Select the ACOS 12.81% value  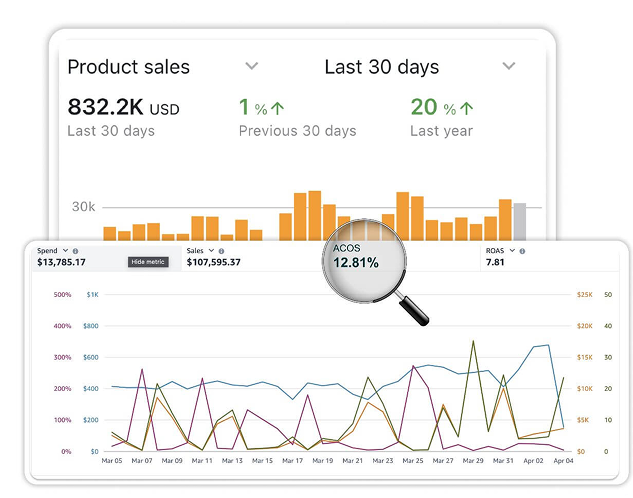click(x=356, y=263)
